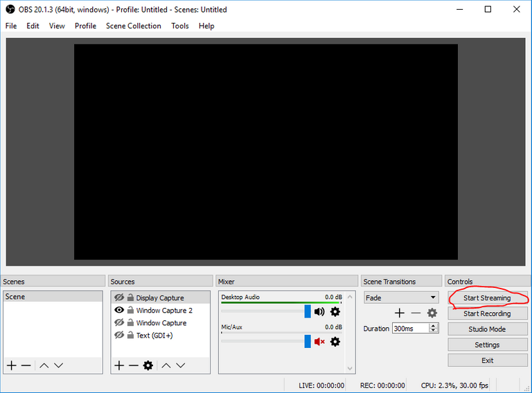Viewport: 532px width, 393px height.
Task: Show the Display Capture source
Action: 119,298
